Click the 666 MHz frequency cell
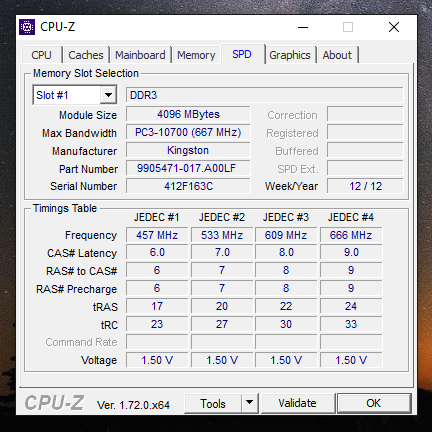Image resolution: width=432 pixels, height=432 pixels. [x=351, y=235]
